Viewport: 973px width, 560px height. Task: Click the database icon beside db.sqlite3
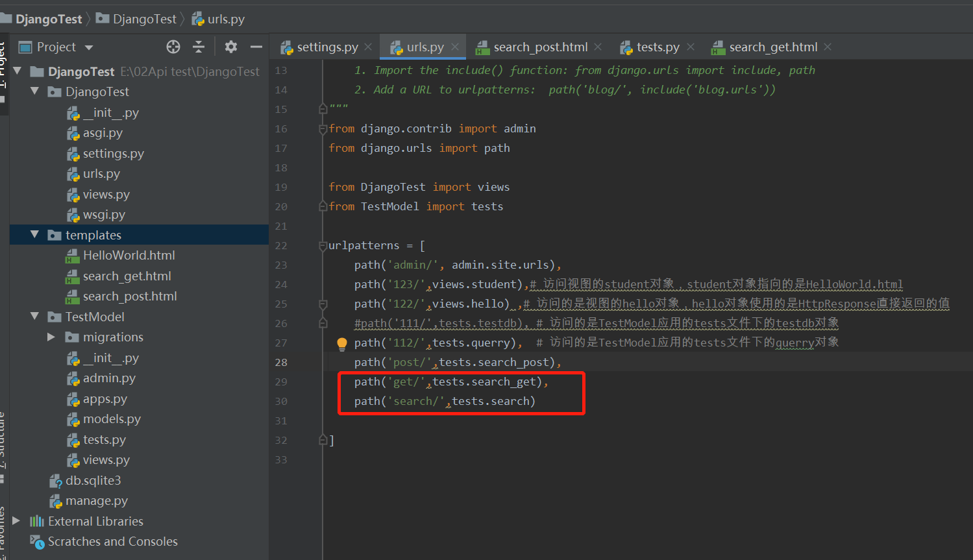click(56, 481)
